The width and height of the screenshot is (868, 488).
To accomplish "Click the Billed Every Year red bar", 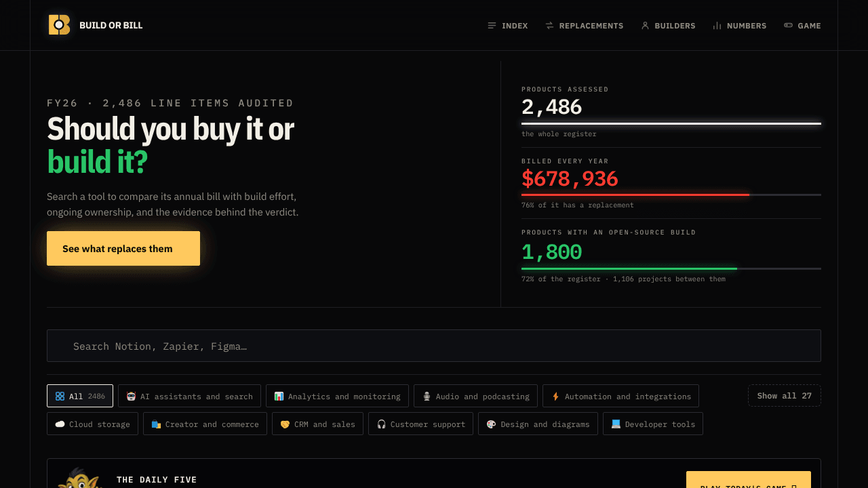I will (635, 195).
